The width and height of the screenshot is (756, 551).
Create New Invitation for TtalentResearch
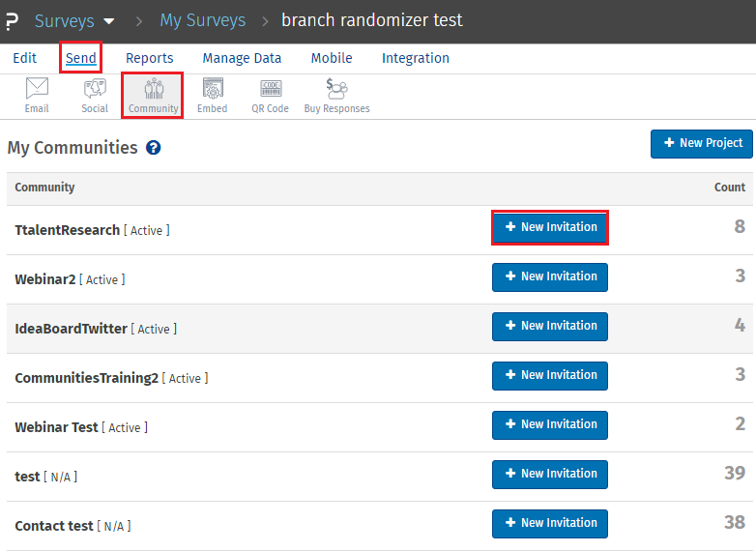[550, 227]
